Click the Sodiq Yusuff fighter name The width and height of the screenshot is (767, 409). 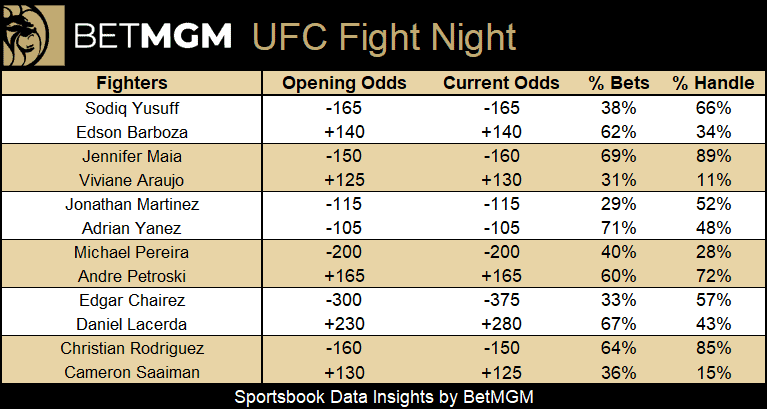click(x=132, y=108)
